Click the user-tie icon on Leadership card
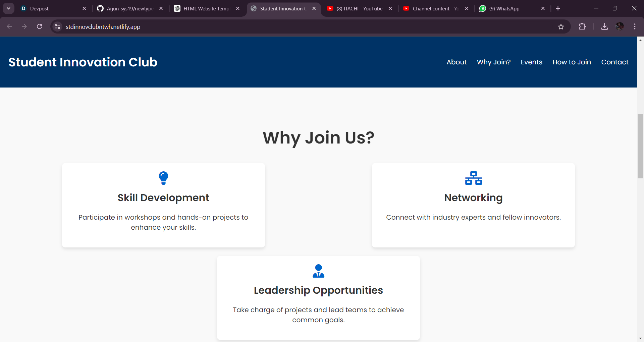Viewport: 644px width, 342px height. click(x=318, y=271)
